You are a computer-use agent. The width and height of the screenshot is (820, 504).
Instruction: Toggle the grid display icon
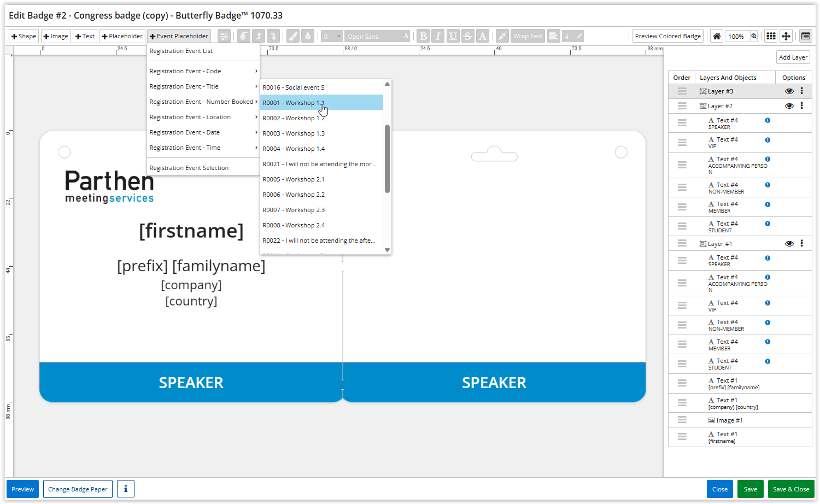[x=771, y=36]
